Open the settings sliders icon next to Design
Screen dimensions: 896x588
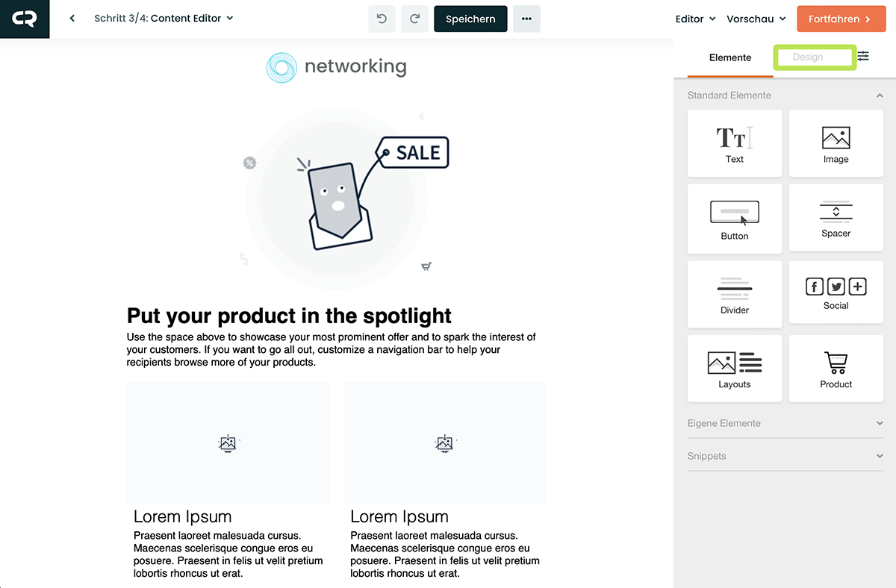click(x=863, y=57)
